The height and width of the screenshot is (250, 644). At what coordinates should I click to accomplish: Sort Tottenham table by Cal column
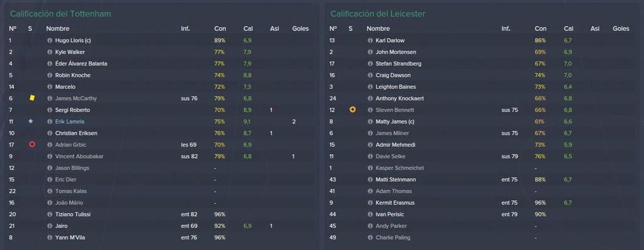[x=248, y=29]
